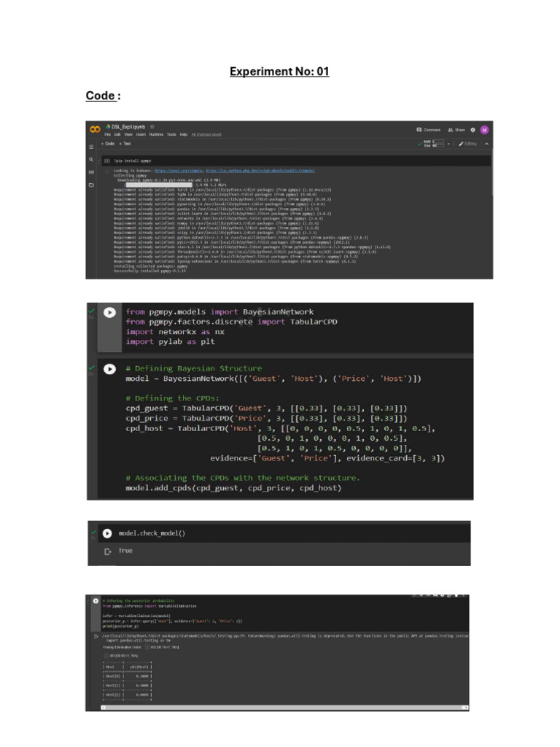The width and height of the screenshot is (560, 747).
Task: Run the pgmpy imports cell
Action: point(109,312)
